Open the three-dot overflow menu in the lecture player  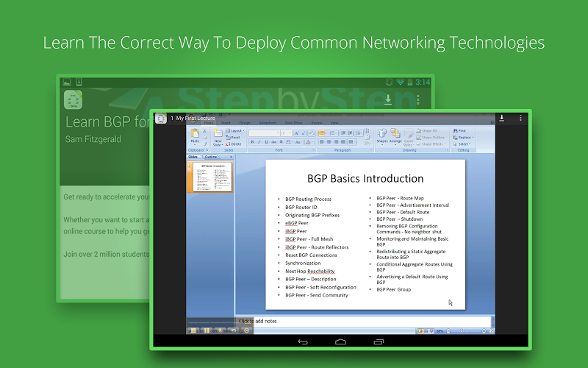[520, 118]
